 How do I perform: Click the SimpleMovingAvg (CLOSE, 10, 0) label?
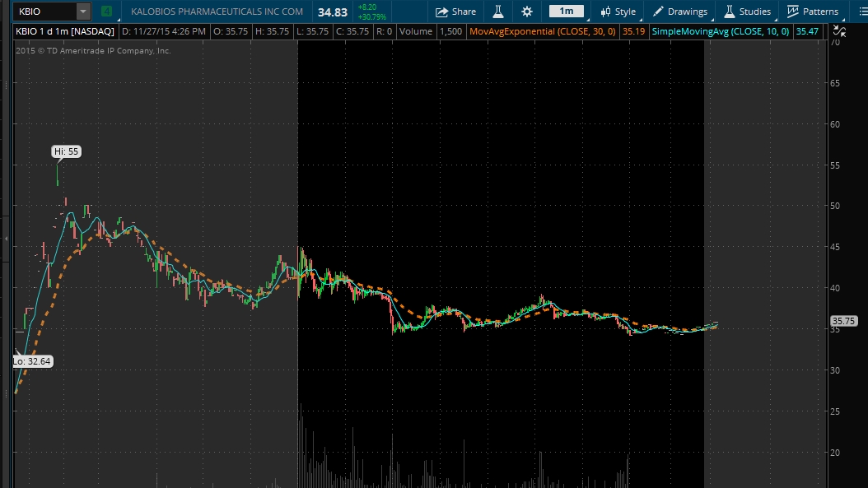pyautogui.click(x=721, y=31)
